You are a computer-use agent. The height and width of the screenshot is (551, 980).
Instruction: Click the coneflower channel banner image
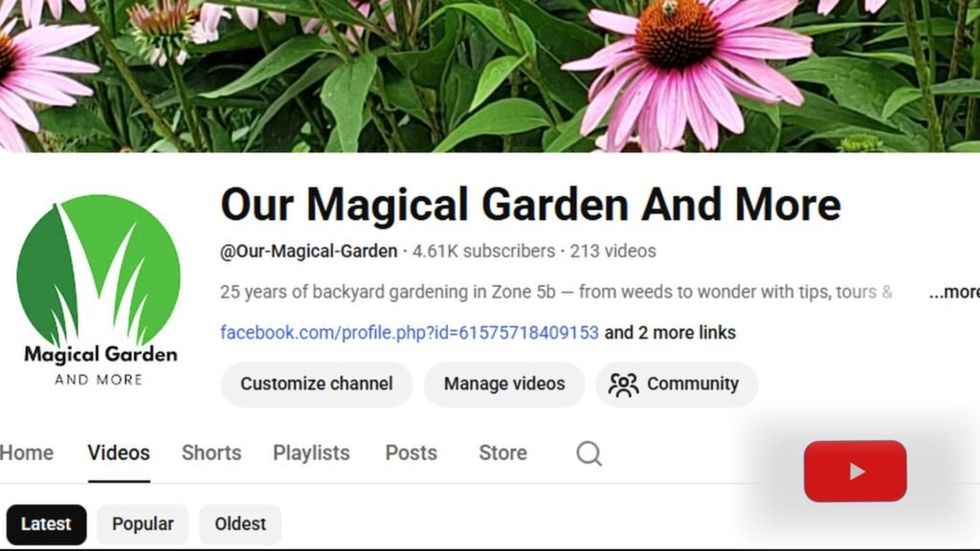[x=490, y=77]
